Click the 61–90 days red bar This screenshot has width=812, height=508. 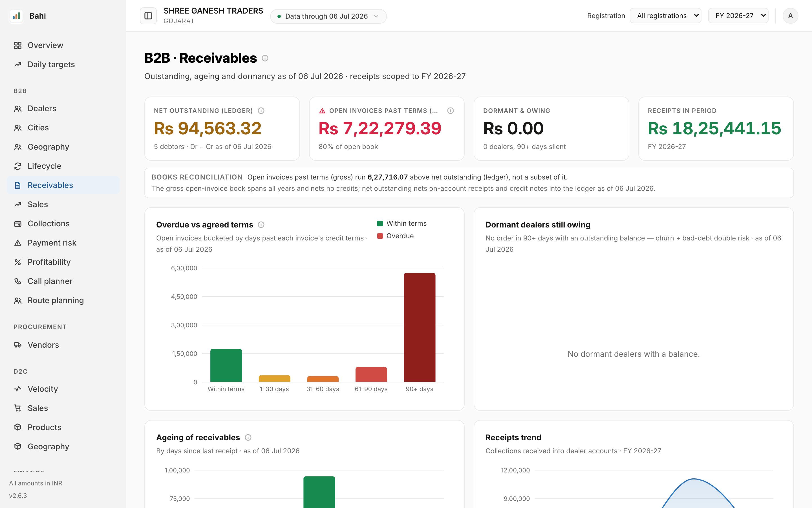point(371,374)
